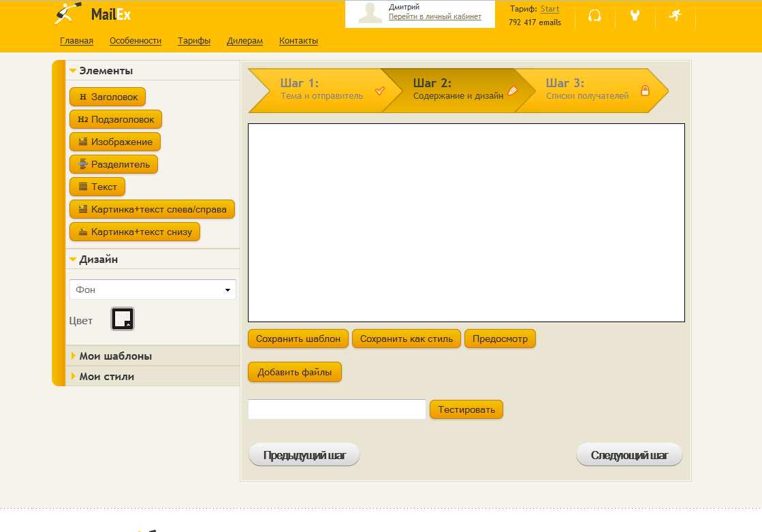Screen dimensions: 762x532
Task: Add a Подзаголовок subheading element
Action: click(x=116, y=119)
